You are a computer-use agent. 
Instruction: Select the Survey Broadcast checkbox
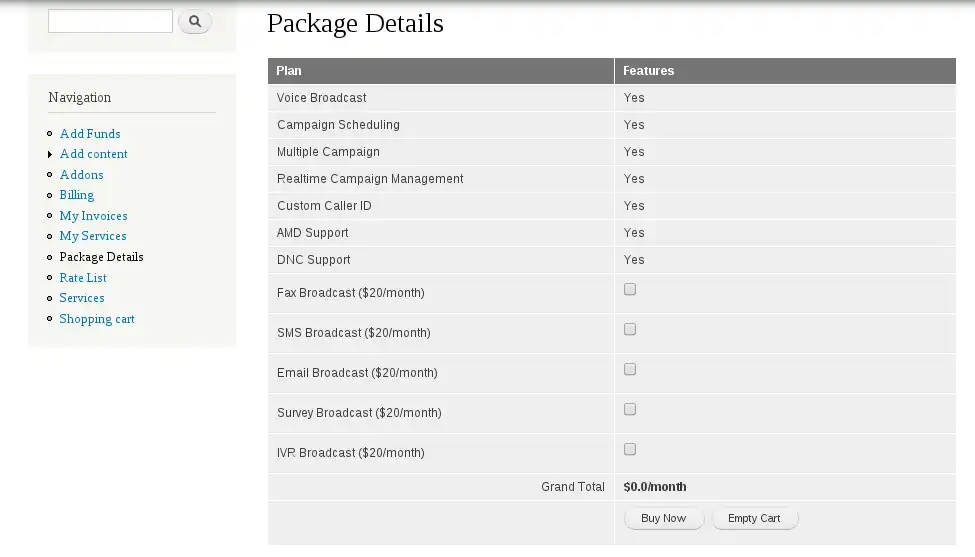tap(630, 410)
